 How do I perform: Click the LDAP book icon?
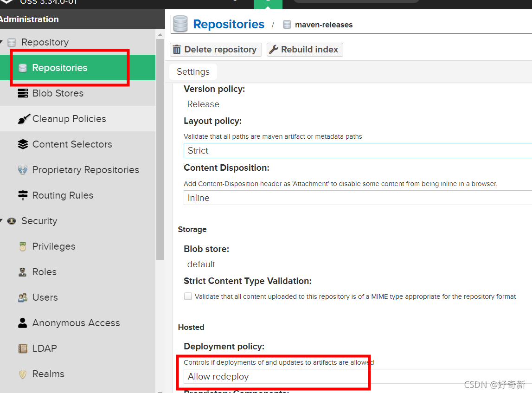click(22, 348)
